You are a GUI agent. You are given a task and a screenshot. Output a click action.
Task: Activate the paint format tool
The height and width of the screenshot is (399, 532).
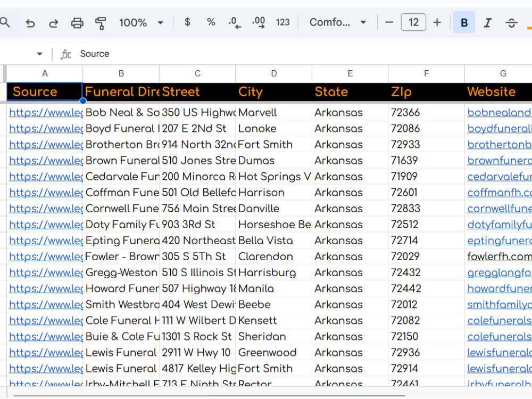[x=101, y=23]
